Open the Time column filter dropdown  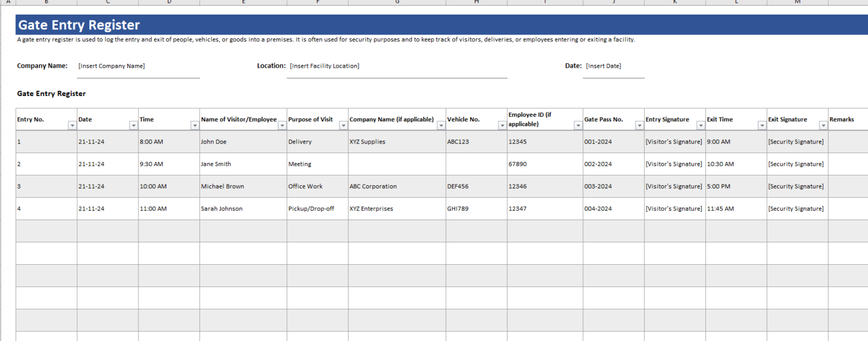(195, 125)
